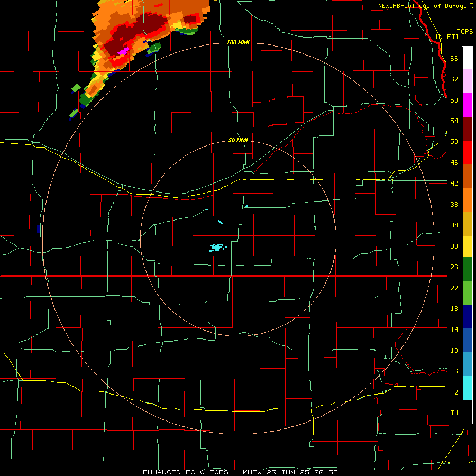Click the "TH" legend label
476x476 pixels.
click(x=454, y=413)
